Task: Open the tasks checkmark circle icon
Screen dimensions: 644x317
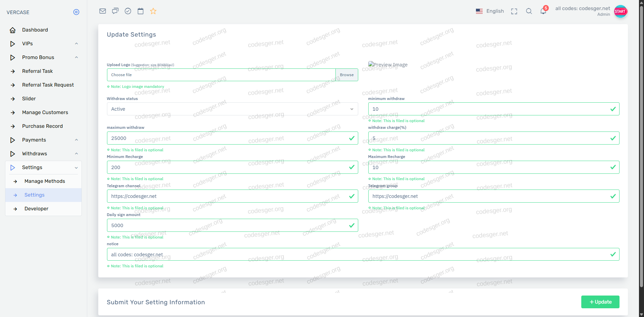Action: (128, 11)
